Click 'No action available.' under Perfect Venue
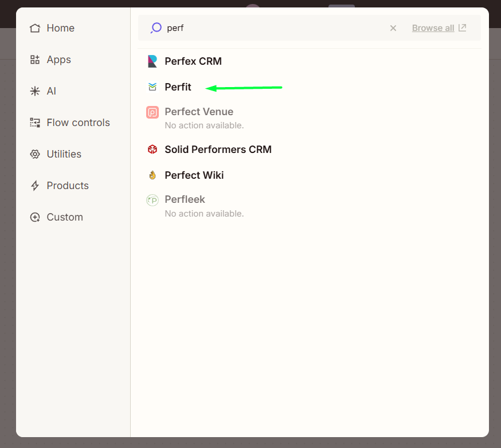 click(204, 125)
